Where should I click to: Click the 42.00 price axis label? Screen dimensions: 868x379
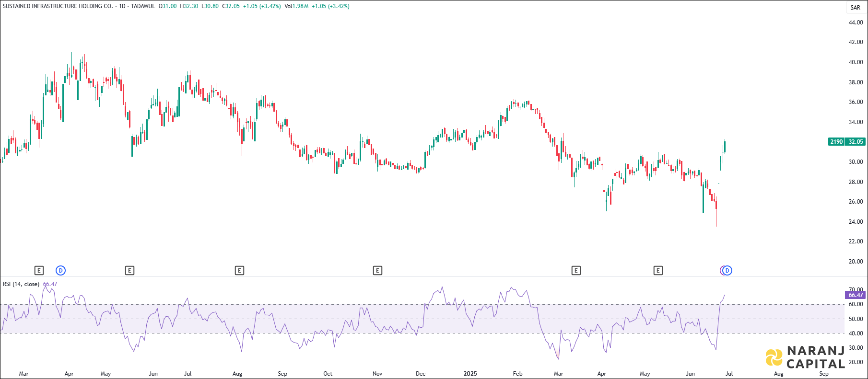[856, 42]
